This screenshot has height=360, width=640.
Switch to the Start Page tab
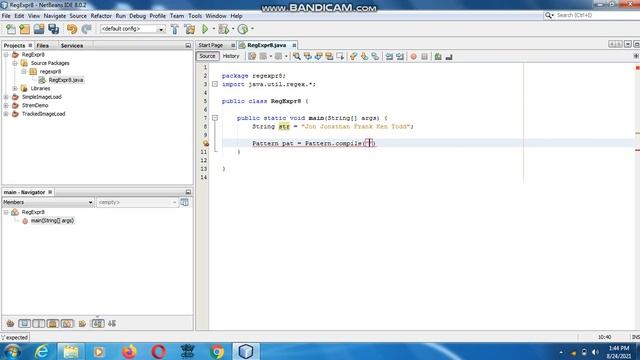click(x=211, y=45)
